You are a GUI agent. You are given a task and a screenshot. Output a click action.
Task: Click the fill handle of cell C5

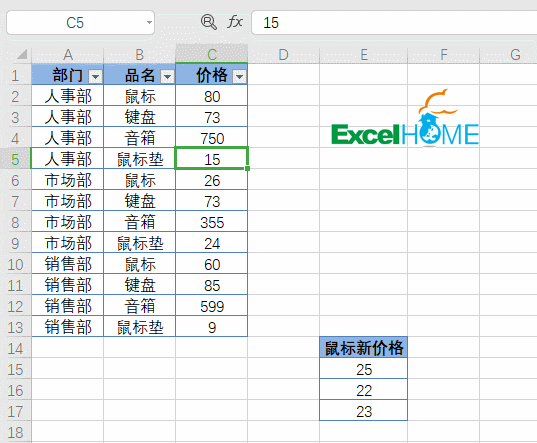click(247, 168)
